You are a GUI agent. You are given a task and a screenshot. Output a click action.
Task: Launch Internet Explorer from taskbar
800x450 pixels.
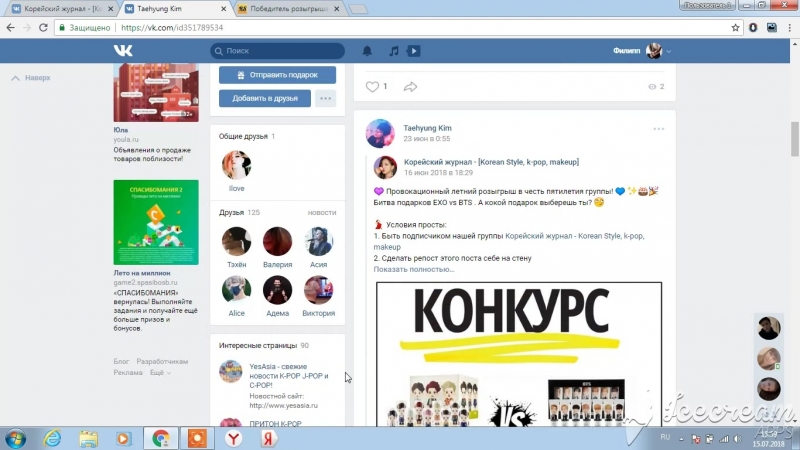(x=52, y=438)
